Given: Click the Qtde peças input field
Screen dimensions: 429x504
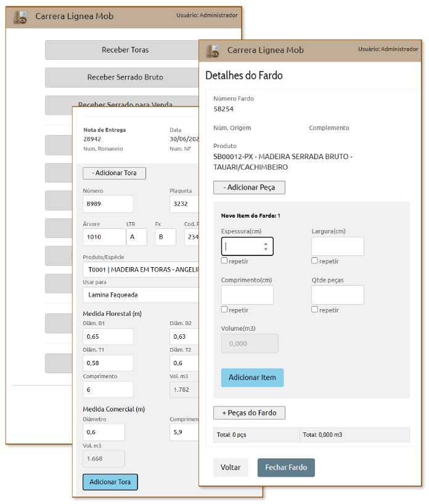Looking at the screenshot, I should [x=337, y=295].
